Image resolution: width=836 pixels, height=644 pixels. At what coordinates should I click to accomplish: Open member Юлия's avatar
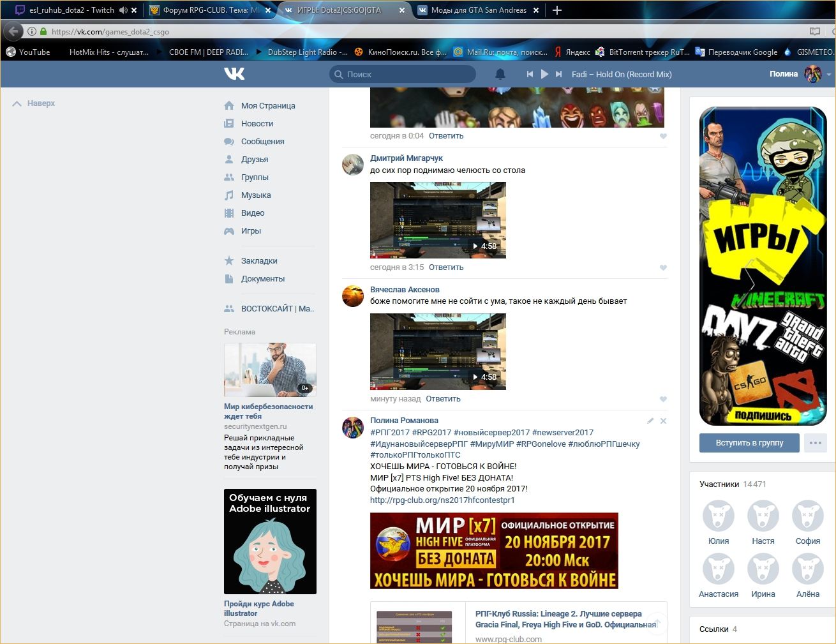coord(719,516)
